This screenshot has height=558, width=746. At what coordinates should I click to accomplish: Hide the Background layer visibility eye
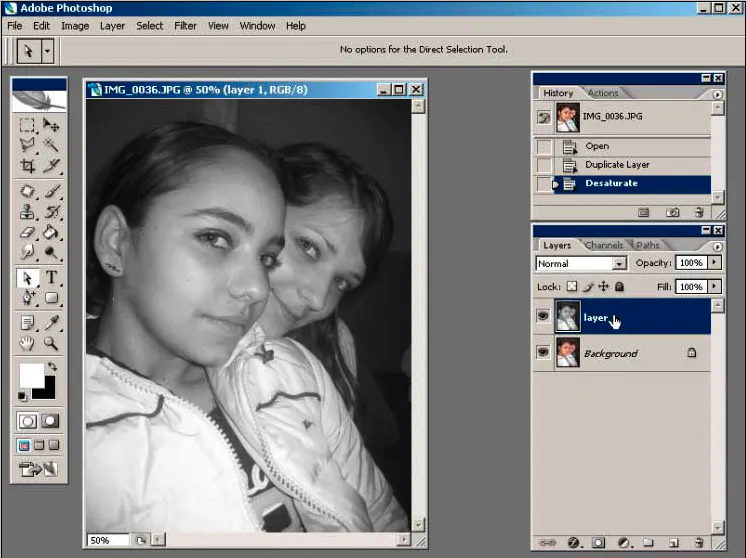point(543,352)
